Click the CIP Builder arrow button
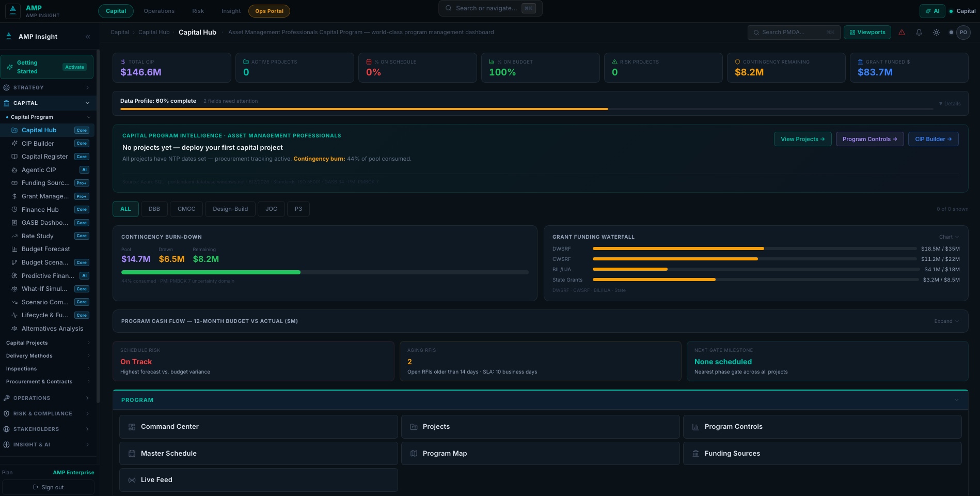Screen dimensions: 980x496 pos(933,139)
